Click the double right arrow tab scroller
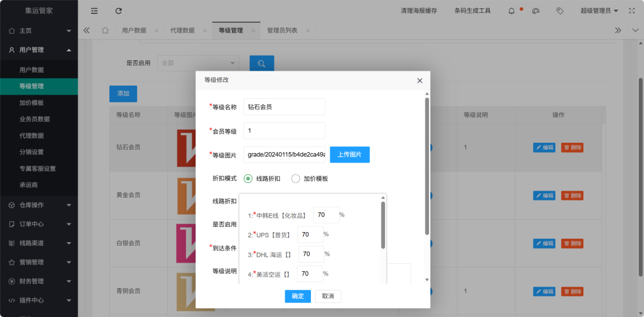This screenshot has width=644, height=317. [618, 30]
